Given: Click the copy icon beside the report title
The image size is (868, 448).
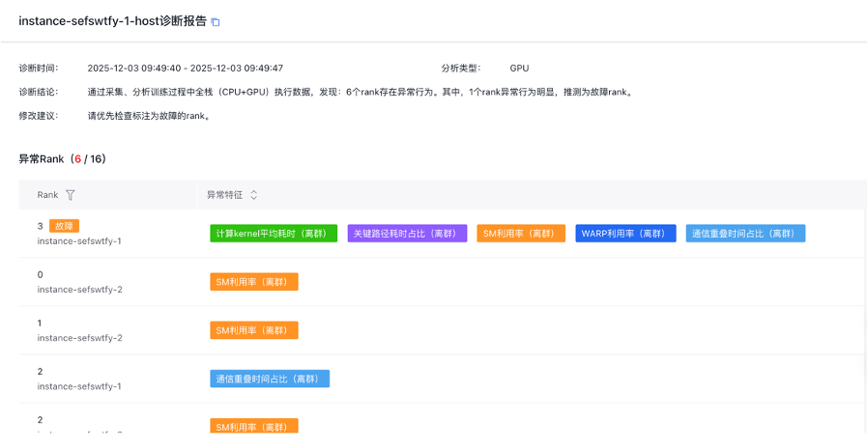Looking at the screenshot, I should (x=216, y=22).
